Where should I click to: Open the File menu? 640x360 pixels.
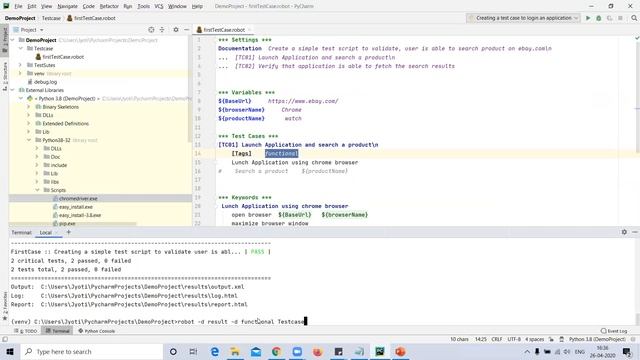[18, 6]
